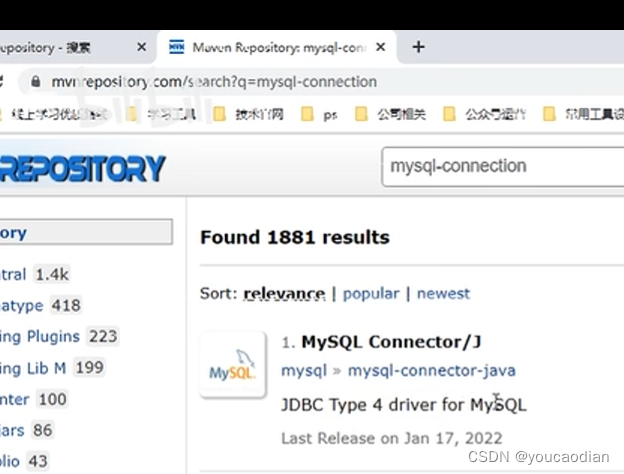Viewport: 624px width, 474px height.
Task: Click the MySQL dolphin logo thumbnail
Action: [x=233, y=364]
